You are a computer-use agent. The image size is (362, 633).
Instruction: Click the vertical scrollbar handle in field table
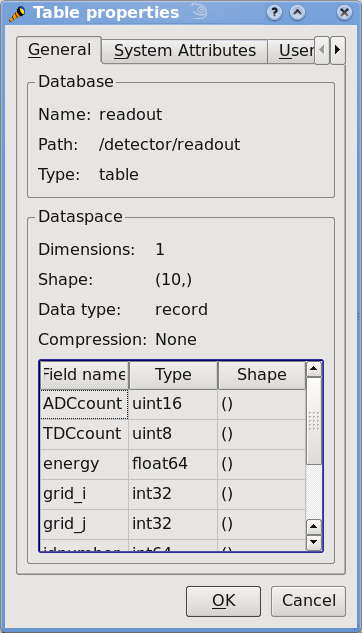(314, 420)
